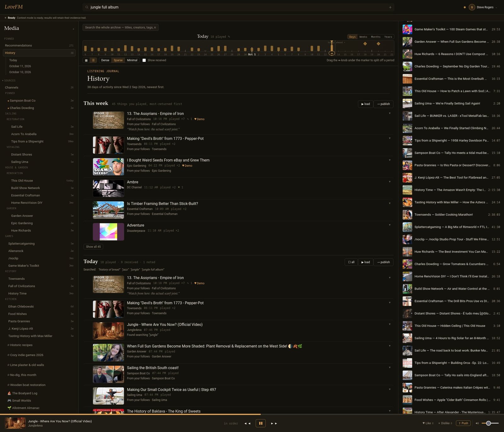Viewport: 504px width, 432px height.
Task: Expand the Jungle Where Are You Now item
Action: [x=390, y=324]
